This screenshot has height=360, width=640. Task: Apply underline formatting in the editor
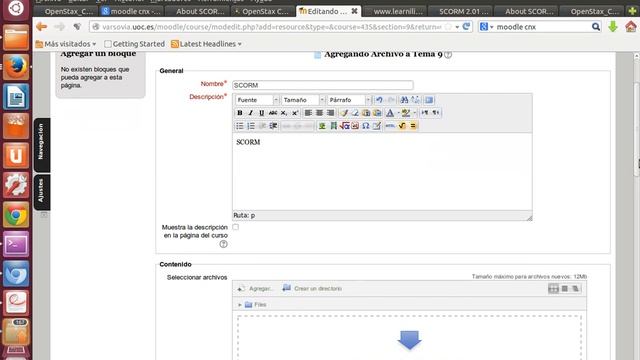262,113
